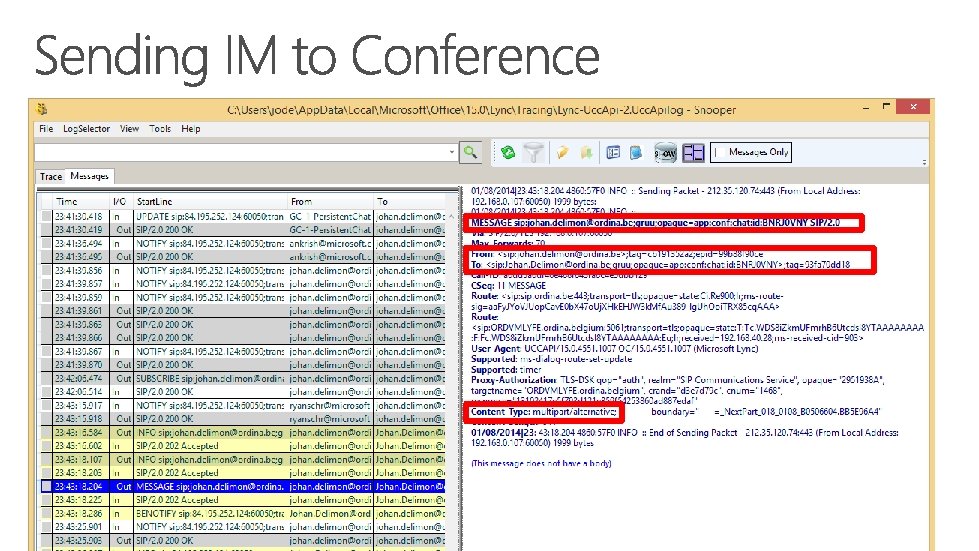This screenshot has width=979, height=551.
Task: Click the User-Agent UCCAPI line
Action: pyautogui.click(x=614, y=349)
